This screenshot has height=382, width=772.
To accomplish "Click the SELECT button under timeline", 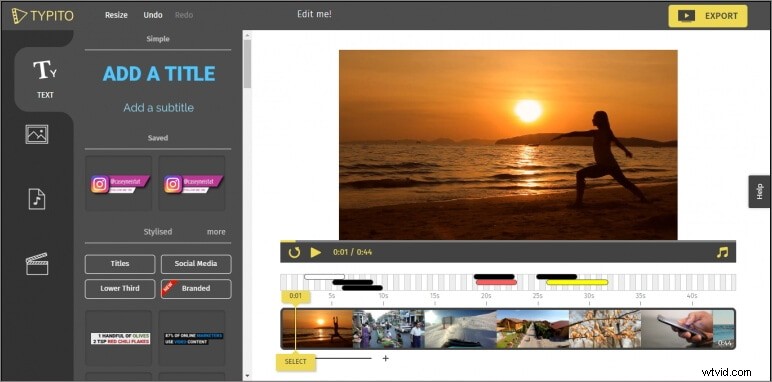I will click(x=295, y=362).
